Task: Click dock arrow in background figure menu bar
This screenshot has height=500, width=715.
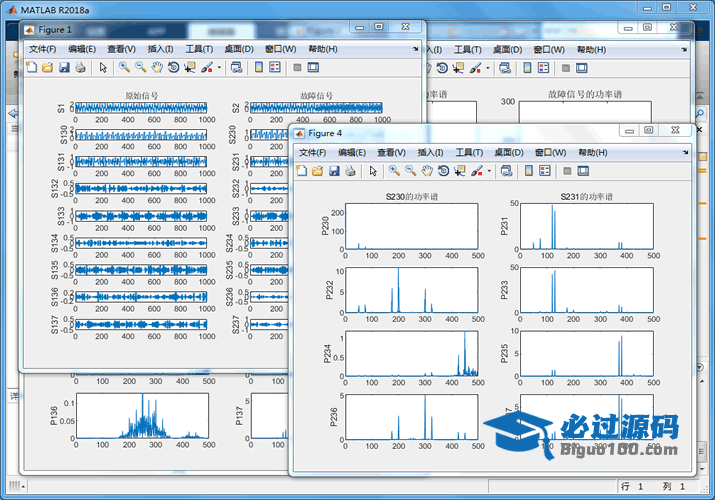Action: pos(684,49)
